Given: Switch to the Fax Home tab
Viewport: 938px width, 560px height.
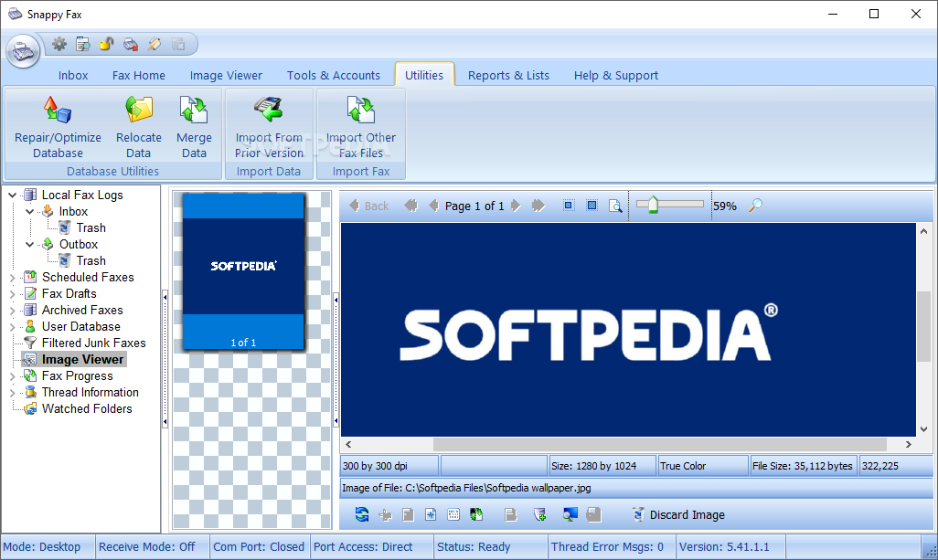Looking at the screenshot, I should 139,75.
